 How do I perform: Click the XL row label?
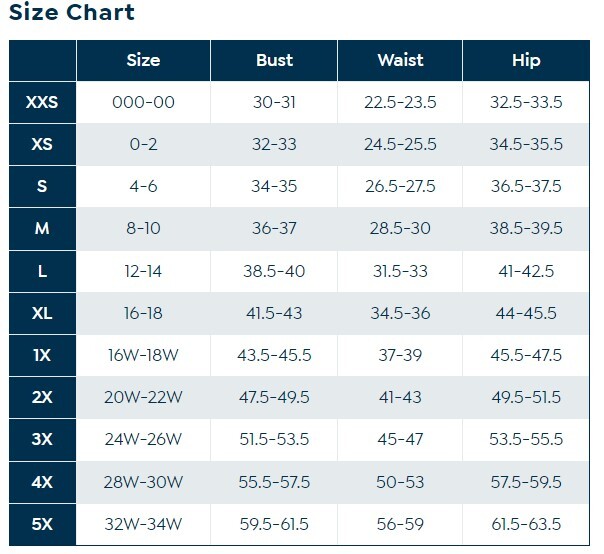(x=42, y=313)
